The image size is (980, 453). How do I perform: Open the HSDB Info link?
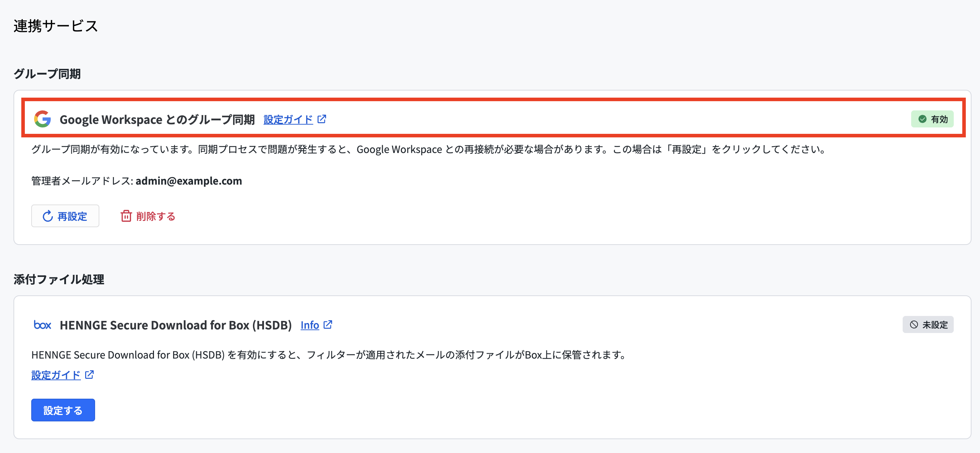coord(310,325)
